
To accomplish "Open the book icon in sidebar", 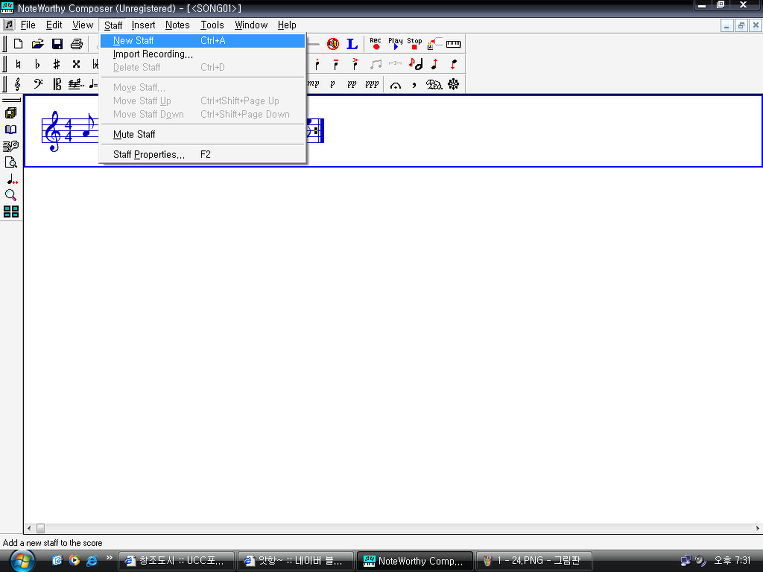I will point(11,129).
